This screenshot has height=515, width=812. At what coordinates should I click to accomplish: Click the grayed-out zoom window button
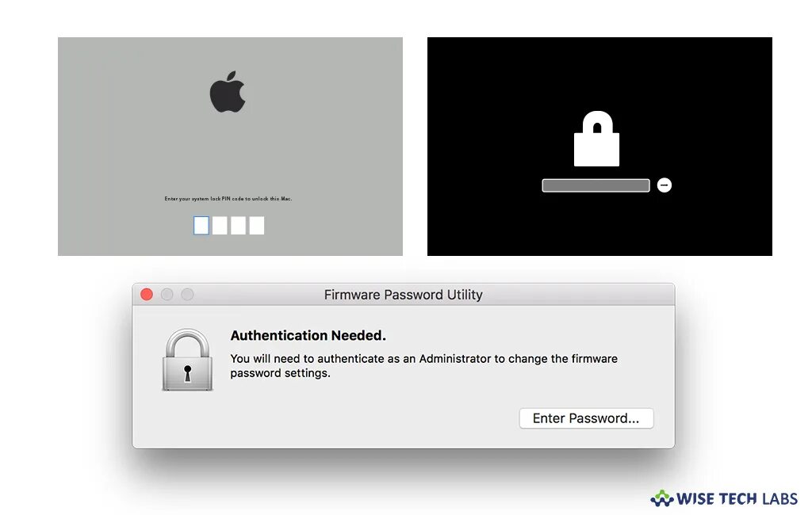[187, 295]
